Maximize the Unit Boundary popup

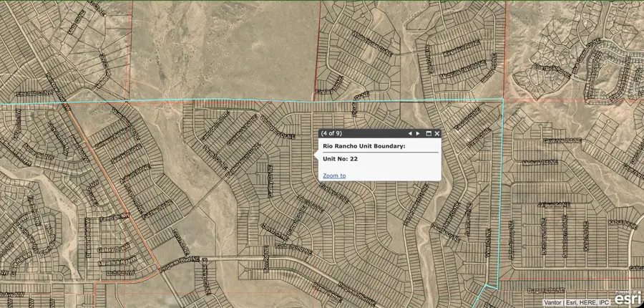point(429,134)
